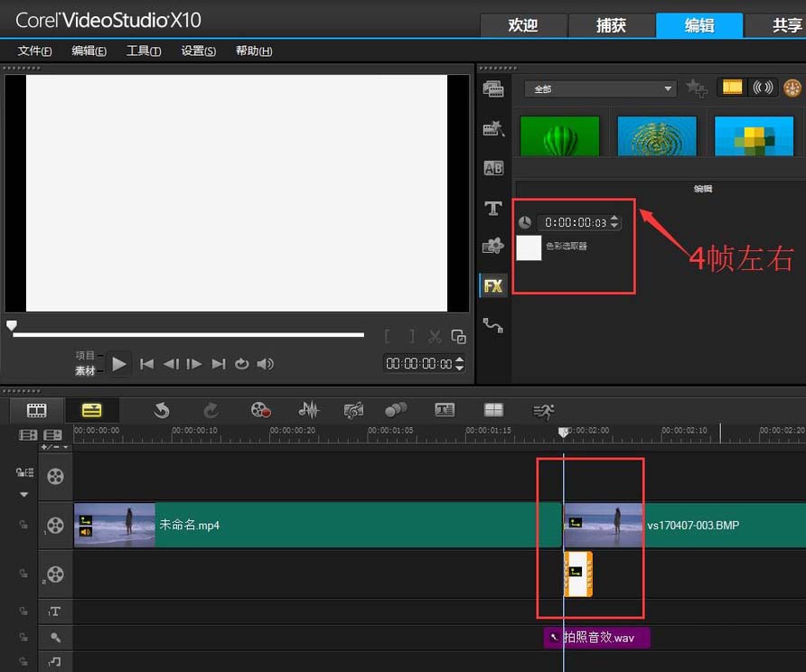
Task: Open the 设置(S) menu
Action: [199, 51]
